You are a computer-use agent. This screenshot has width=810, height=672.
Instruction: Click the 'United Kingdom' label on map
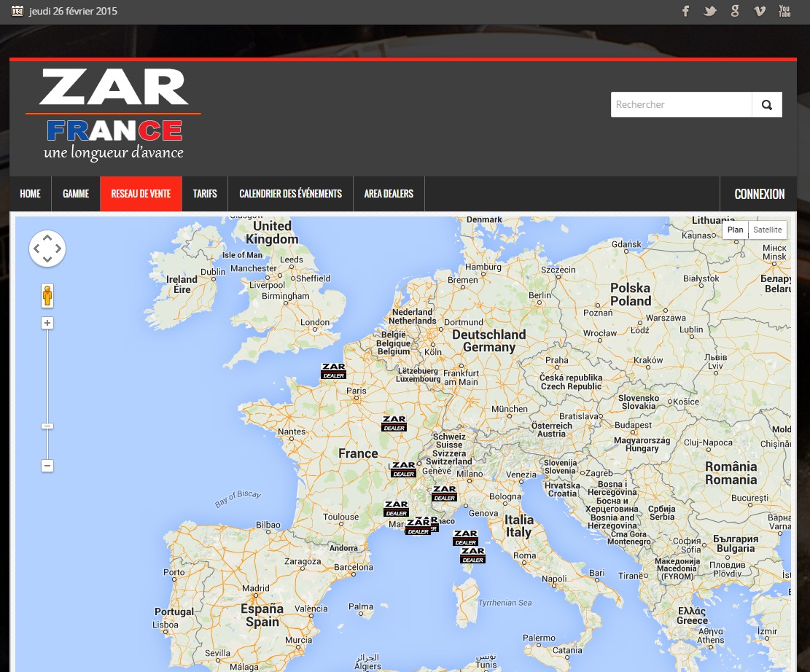coord(272,233)
